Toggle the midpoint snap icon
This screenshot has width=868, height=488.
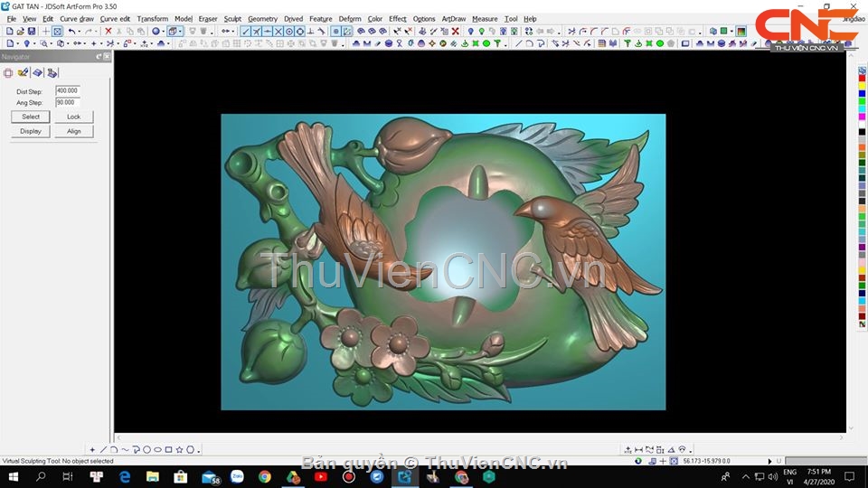pos(268,32)
